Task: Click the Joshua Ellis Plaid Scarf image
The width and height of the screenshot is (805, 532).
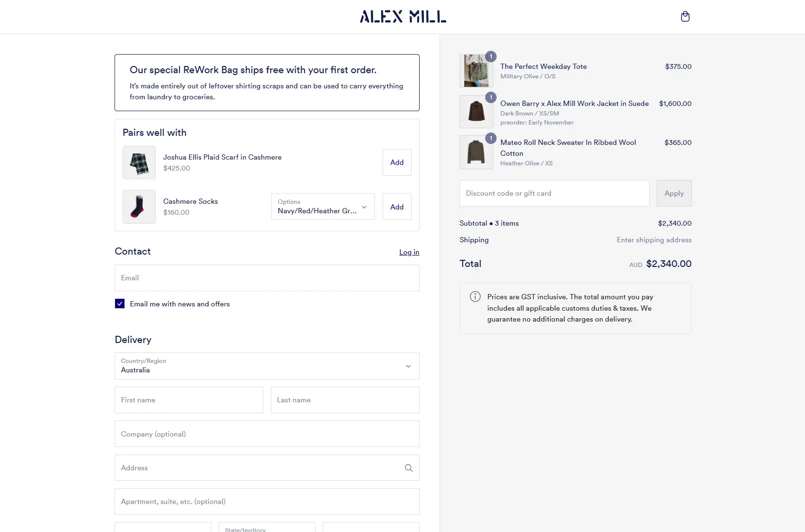Action: click(x=139, y=162)
